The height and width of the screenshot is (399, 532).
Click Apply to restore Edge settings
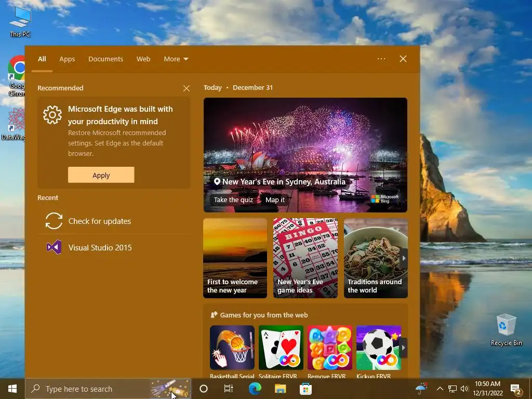point(101,175)
